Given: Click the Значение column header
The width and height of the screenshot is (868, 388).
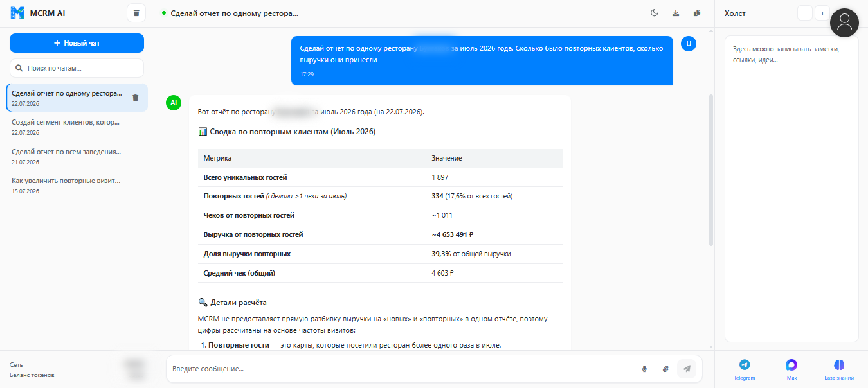Looking at the screenshot, I should (447, 158).
